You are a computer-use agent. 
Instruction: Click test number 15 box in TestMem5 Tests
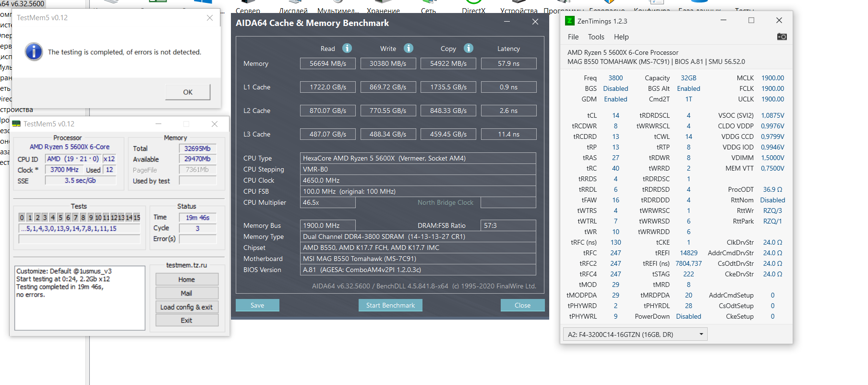[x=137, y=218]
